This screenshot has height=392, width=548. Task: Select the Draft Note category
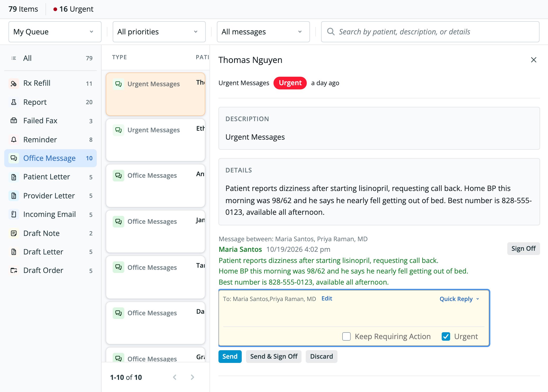(x=51, y=233)
